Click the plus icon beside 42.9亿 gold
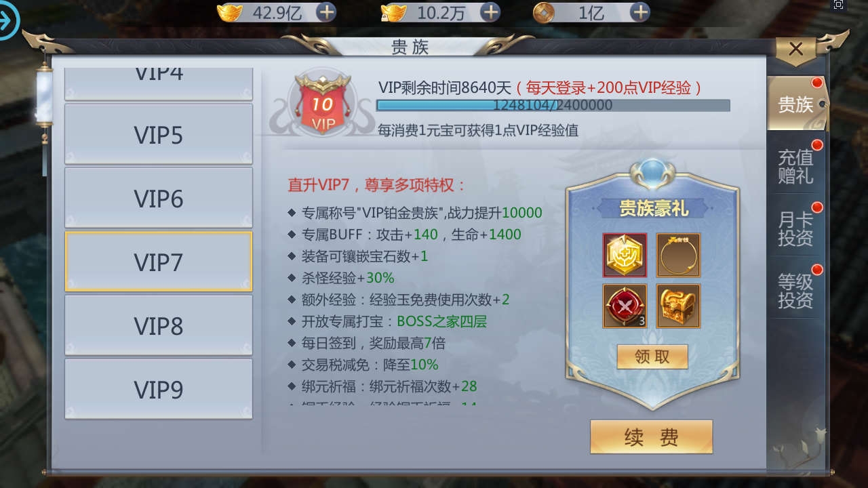This screenshot has height=488, width=868. [326, 12]
